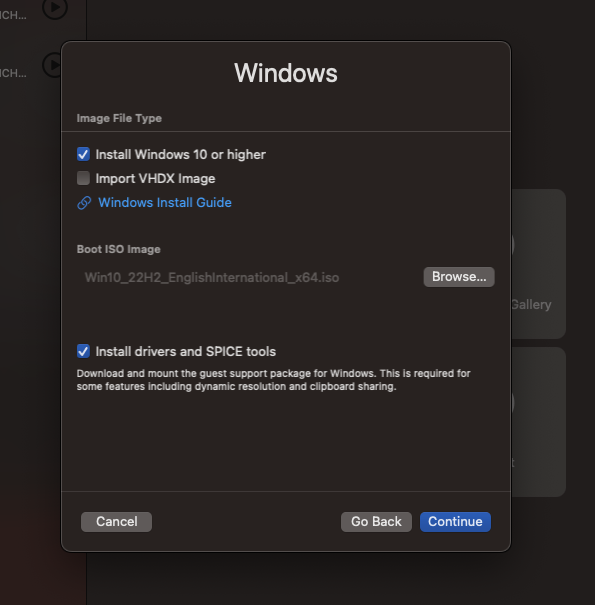This screenshot has height=605, width=595.
Task: Cancel the Windows setup dialog
Action: [x=117, y=522]
